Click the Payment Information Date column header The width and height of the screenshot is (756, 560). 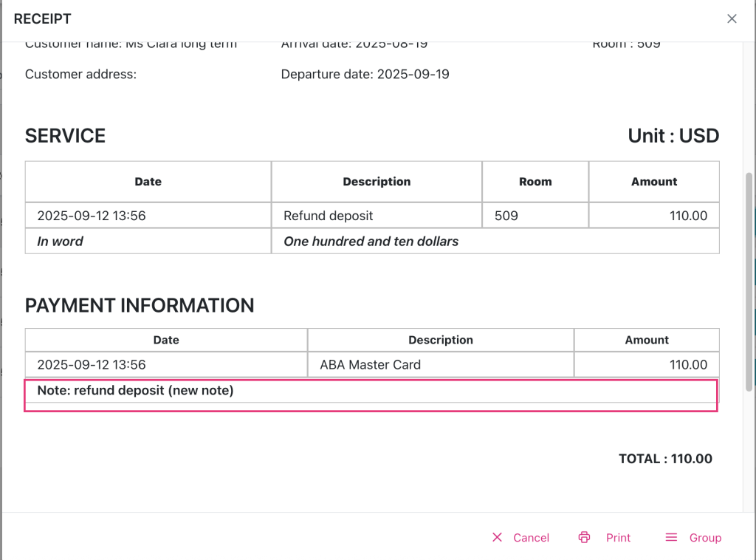[166, 340]
